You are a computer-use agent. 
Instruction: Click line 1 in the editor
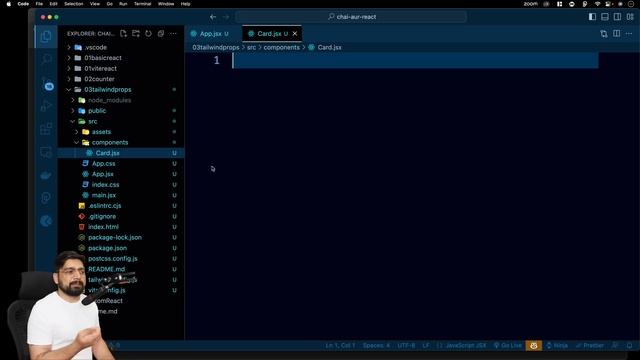point(415,60)
